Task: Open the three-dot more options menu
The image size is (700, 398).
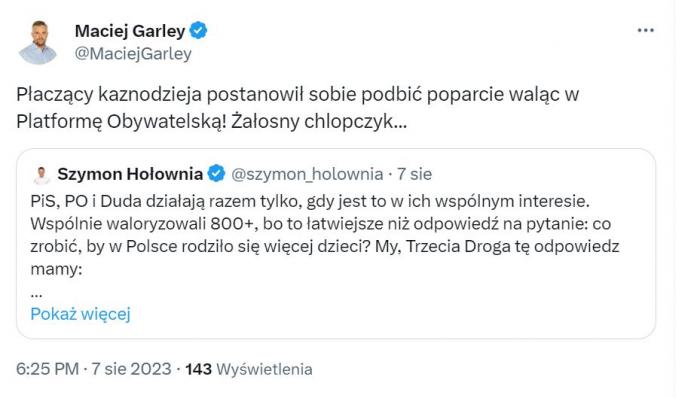Action: tap(646, 30)
